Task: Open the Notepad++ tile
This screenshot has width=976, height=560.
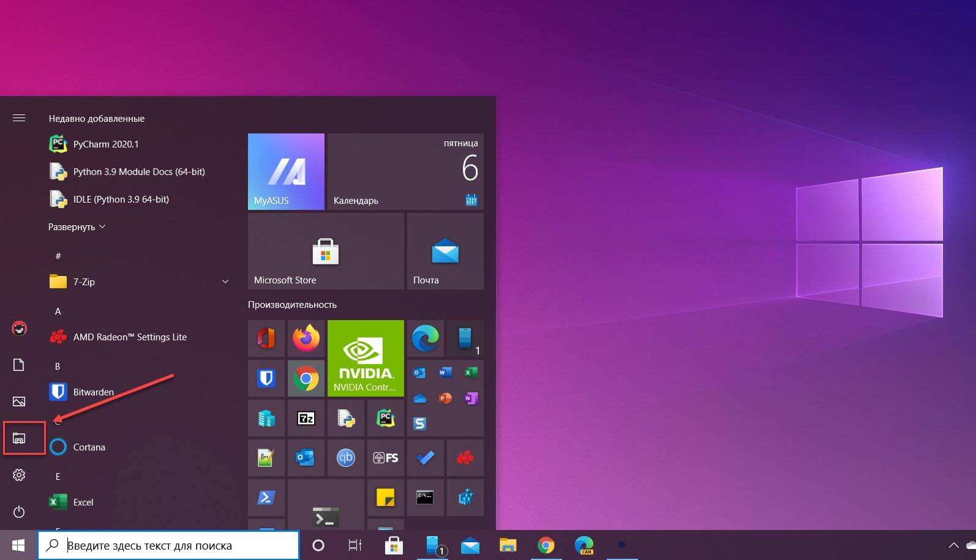Action: tap(266, 458)
